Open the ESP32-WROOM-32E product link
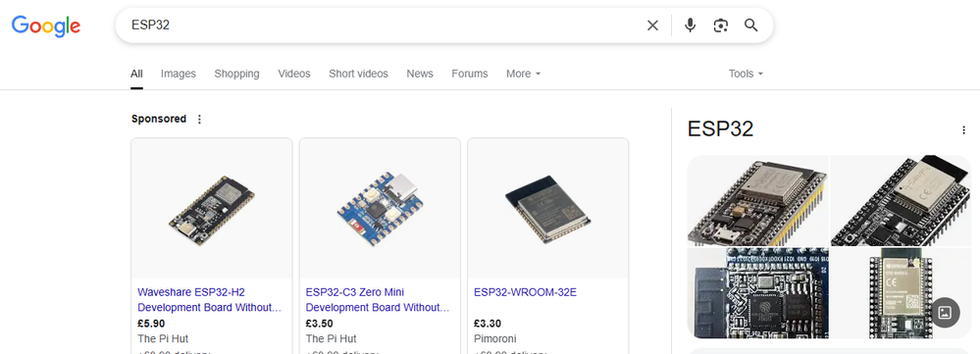This screenshot has height=354, width=980. point(525,291)
